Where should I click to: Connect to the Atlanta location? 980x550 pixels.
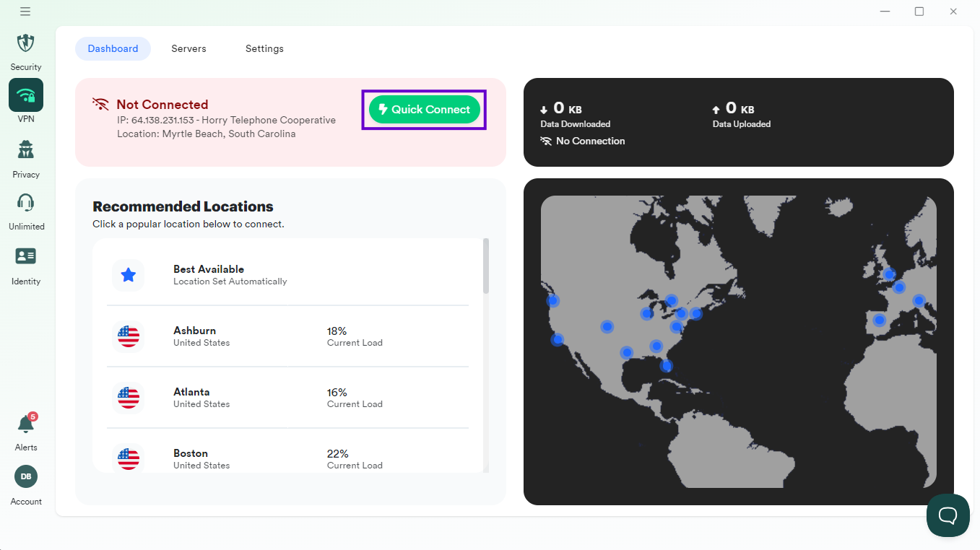(x=191, y=397)
